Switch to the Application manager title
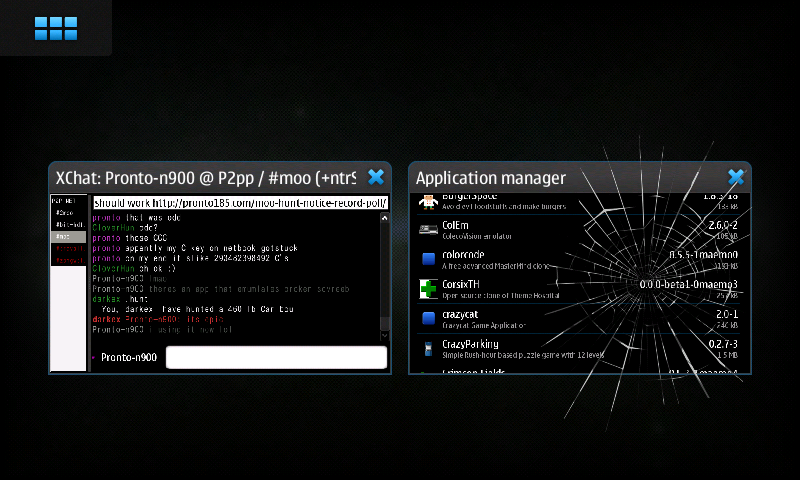 pyautogui.click(x=490, y=178)
